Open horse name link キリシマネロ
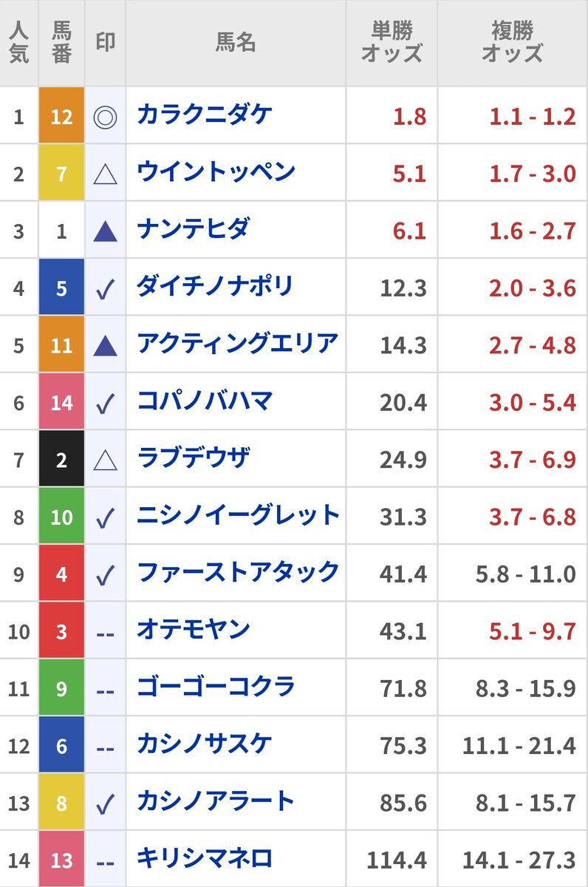Viewport: 588px width, 887px height. 205,858
